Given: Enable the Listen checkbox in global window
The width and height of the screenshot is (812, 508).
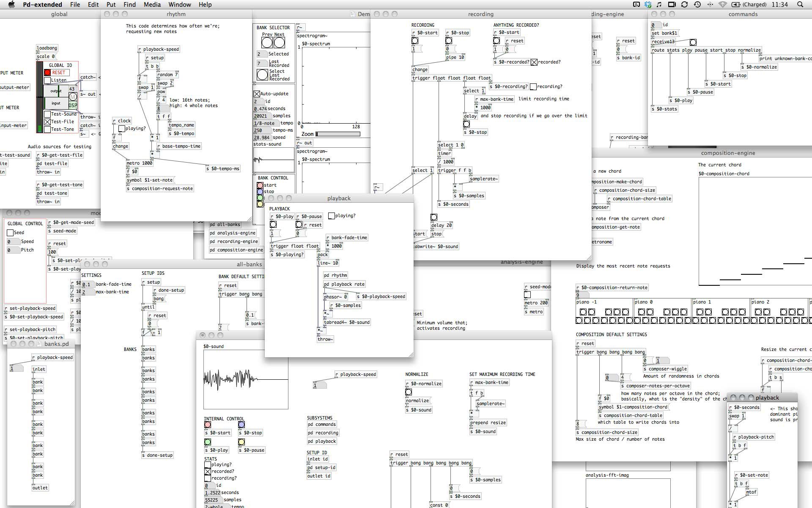Looking at the screenshot, I should 47,80.
